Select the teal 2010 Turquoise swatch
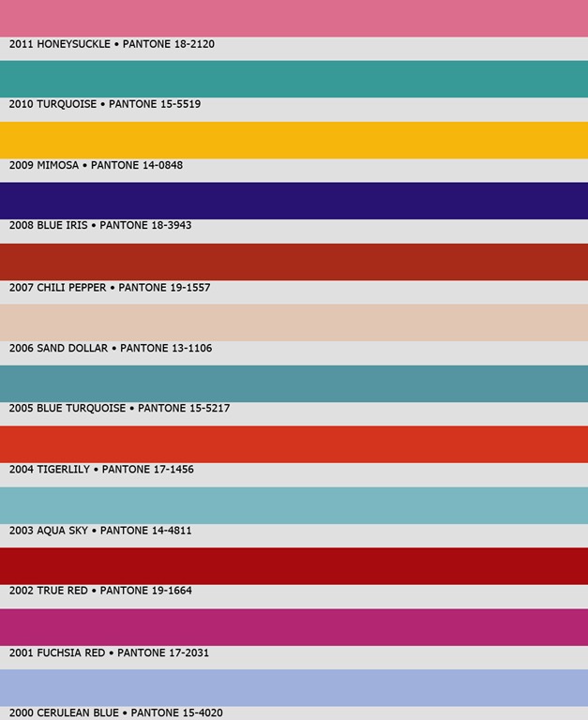 coord(294,79)
